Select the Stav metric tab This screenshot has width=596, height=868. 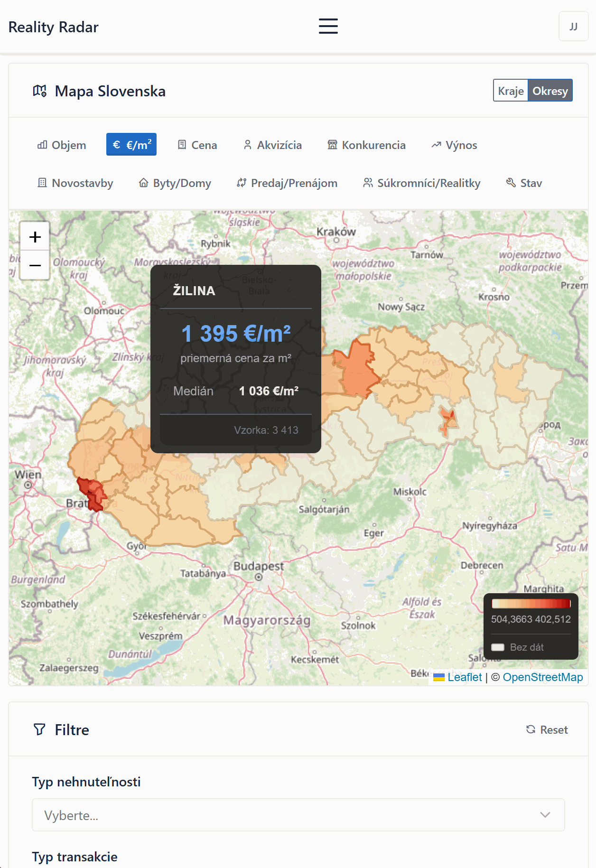(x=524, y=183)
